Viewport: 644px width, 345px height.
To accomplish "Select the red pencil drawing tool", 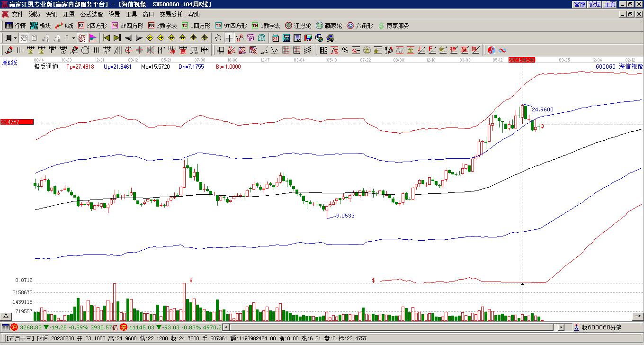I will (x=9, y=50).
